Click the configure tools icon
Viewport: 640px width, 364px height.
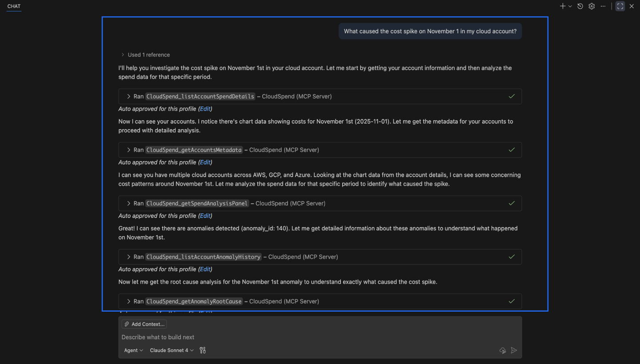point(203,350)
